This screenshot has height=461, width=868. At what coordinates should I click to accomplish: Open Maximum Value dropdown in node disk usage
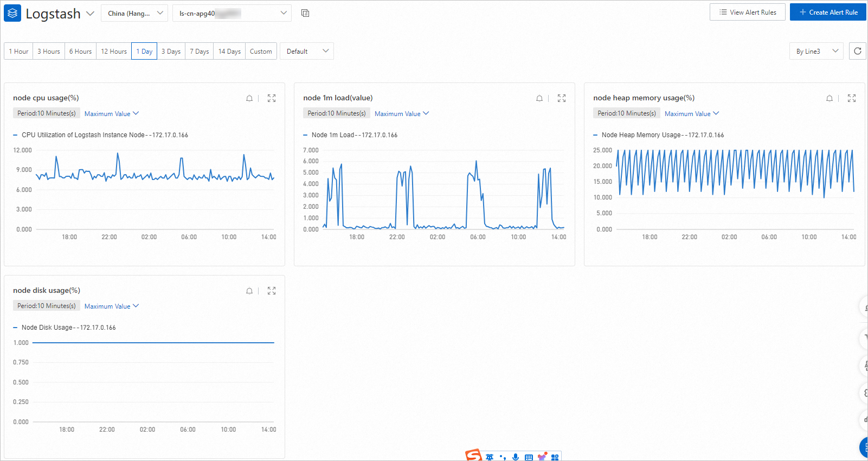click(x=112, y=306)
